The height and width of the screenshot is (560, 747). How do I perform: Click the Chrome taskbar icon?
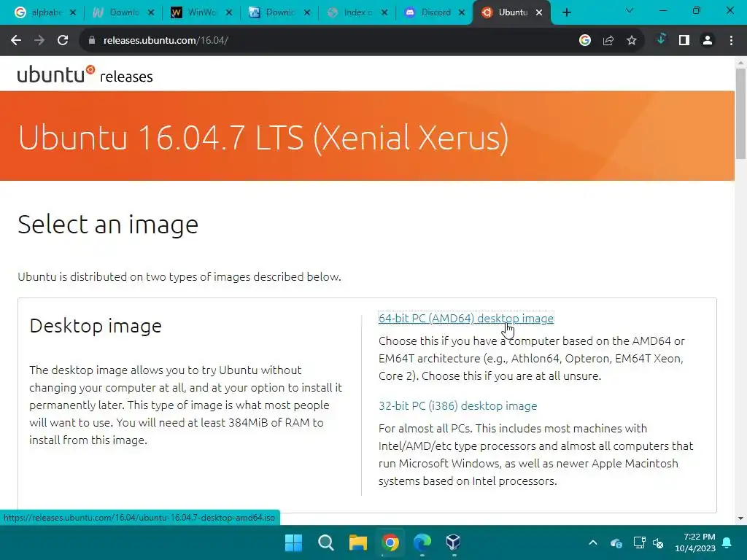[x=390, y=542]
